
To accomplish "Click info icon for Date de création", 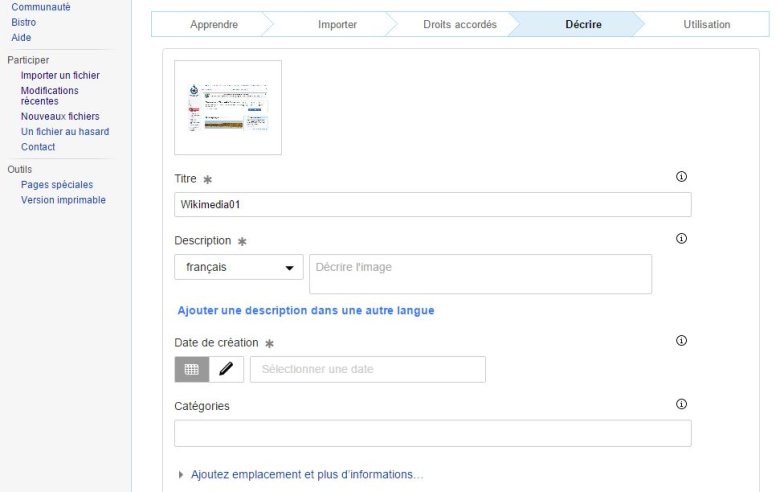I will 681,340.
